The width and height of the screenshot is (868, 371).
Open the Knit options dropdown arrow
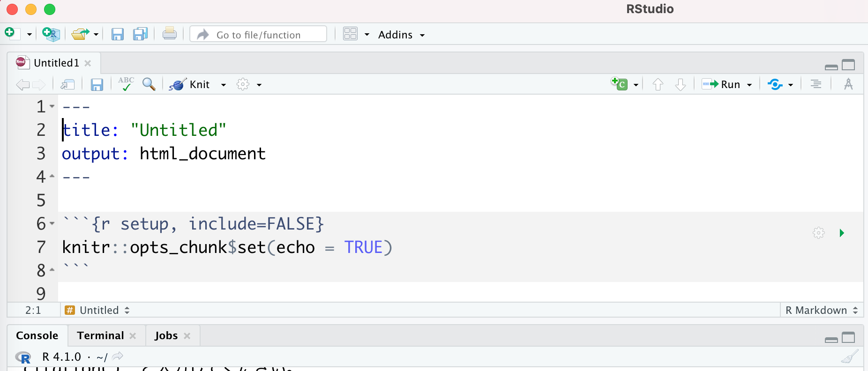click(x=224, y=85)
